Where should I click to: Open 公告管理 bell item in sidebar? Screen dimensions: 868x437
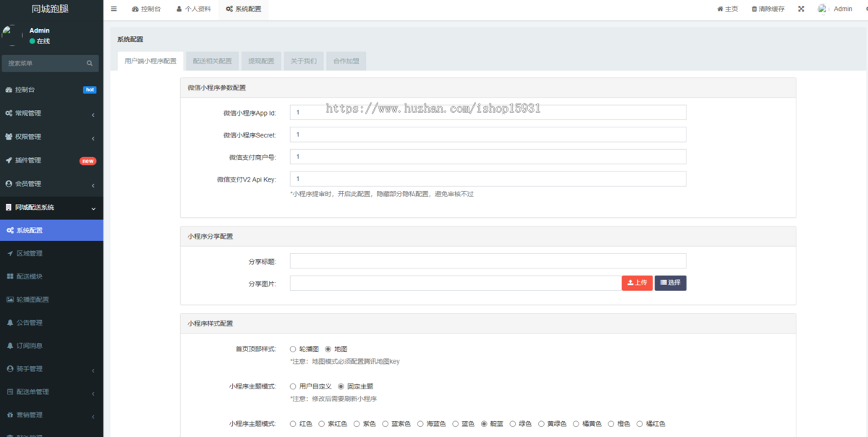tap(51, 323)
